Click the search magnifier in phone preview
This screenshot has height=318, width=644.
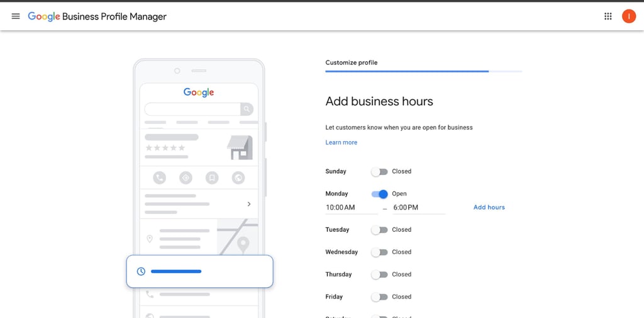click(247, 109)
